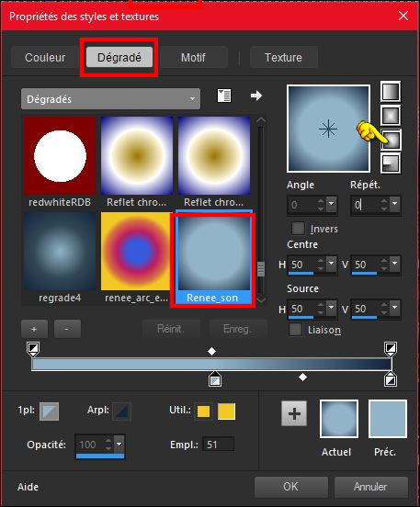This screenshot has width=420, height=507.
Task: Click the foreground 1pl: gradient icon
Action: (50, 411)
